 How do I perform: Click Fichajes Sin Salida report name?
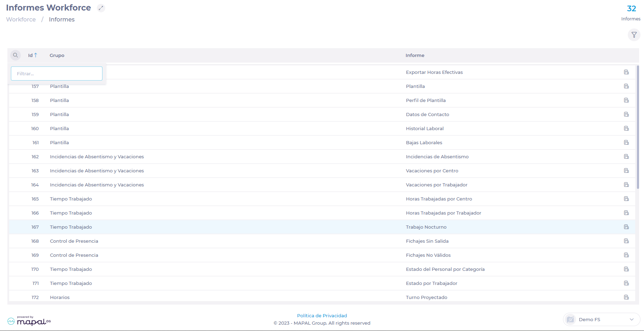click(427, 241)
